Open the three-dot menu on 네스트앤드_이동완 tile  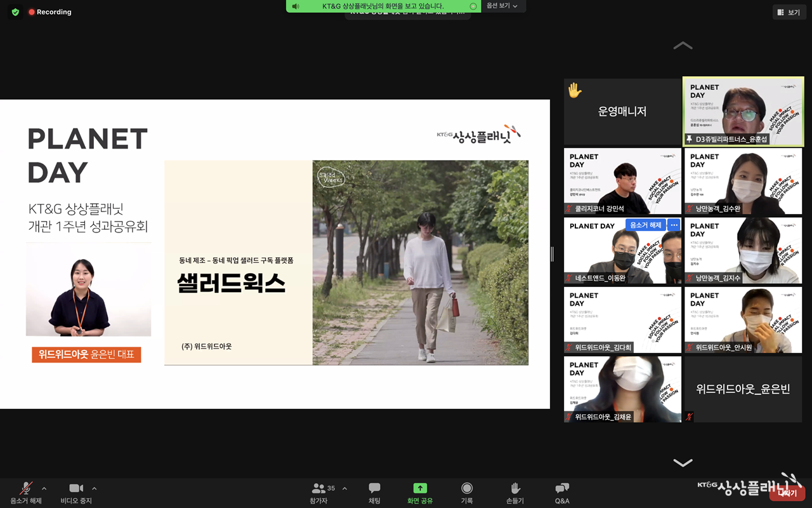[x=674, y=225]
